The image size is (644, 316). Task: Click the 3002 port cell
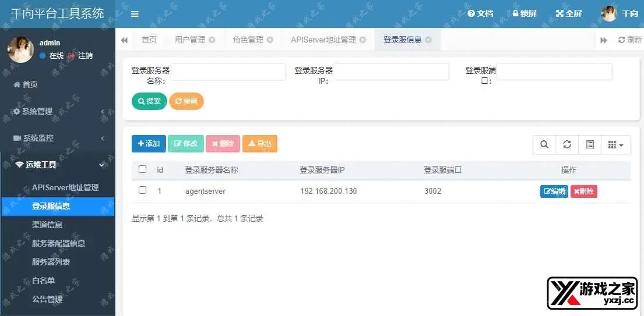[432, 191]
